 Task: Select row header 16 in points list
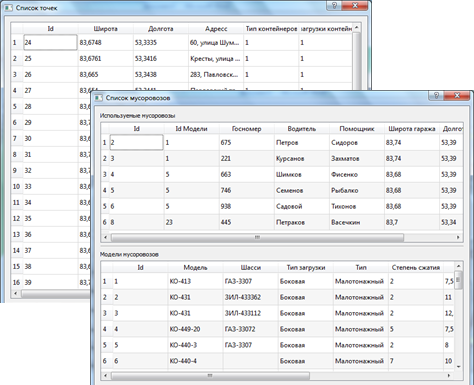(x=16, y=282)
